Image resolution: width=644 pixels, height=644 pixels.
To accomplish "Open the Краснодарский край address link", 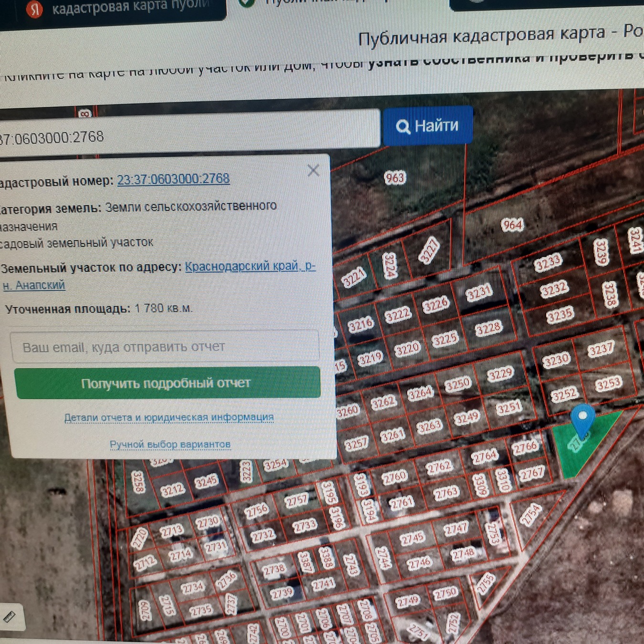I will (x=249, y=266).
